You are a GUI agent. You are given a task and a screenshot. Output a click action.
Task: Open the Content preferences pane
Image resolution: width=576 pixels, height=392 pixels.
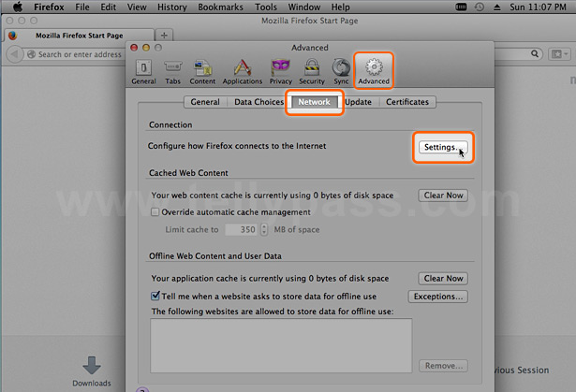[202, 72]
